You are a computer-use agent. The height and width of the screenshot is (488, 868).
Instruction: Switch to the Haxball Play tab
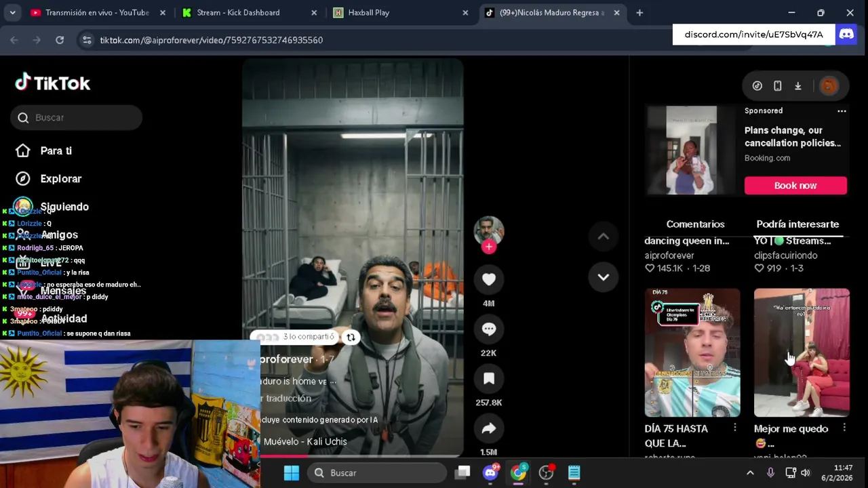tap(401, 12)
